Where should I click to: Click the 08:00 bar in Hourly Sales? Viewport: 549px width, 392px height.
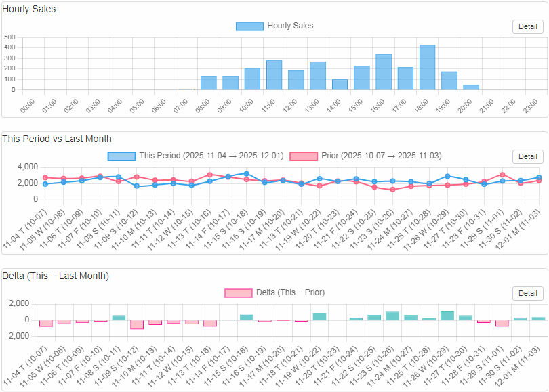pos(208,83)
